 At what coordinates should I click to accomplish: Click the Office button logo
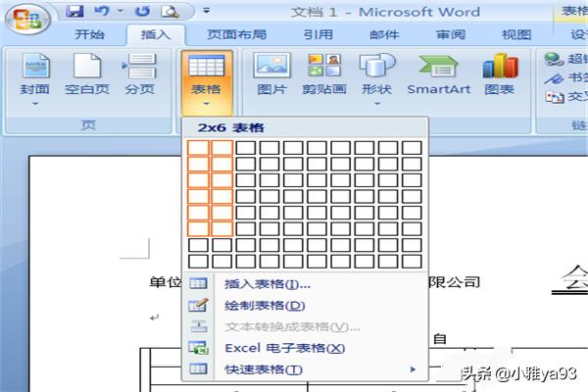[x=32, y=20]
